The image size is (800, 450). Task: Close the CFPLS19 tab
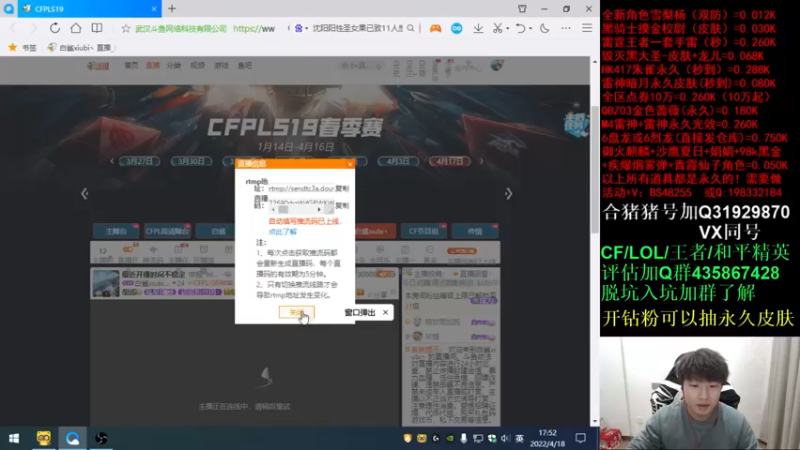tap(154, 9)
